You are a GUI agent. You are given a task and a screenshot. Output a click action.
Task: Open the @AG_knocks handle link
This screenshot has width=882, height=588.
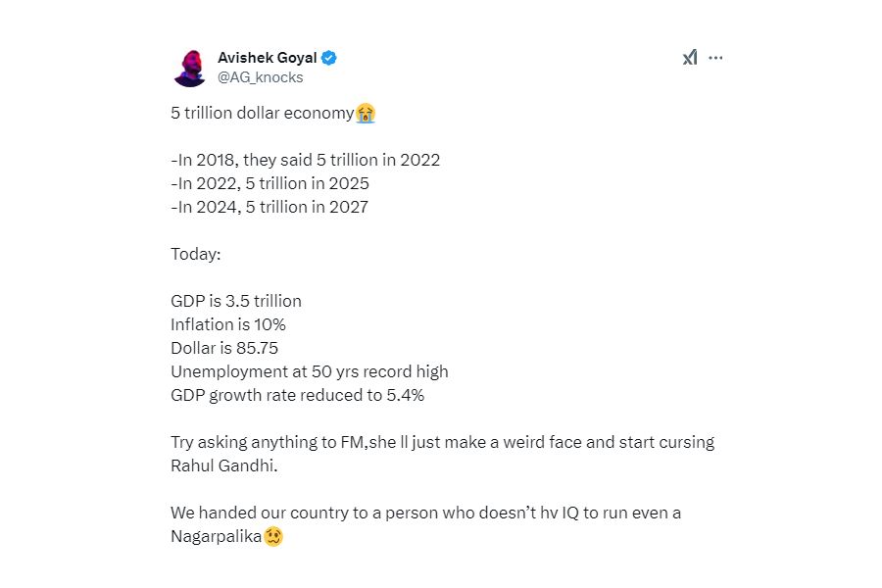tap(260, 77)
